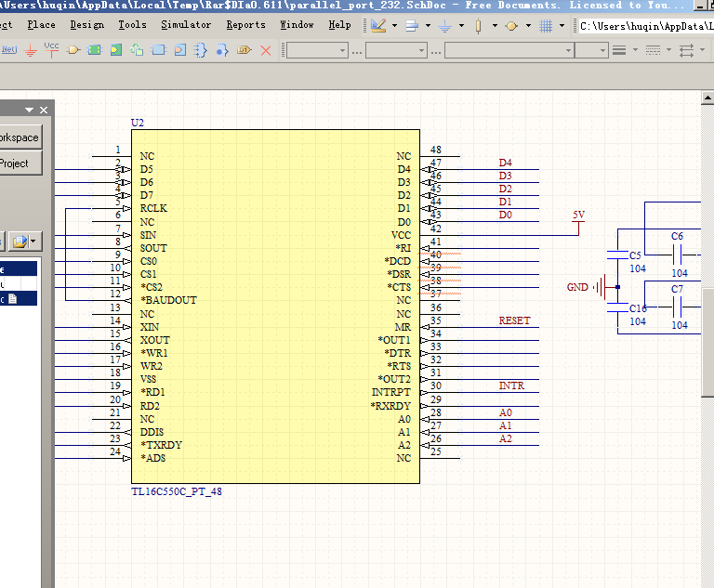Click the Utility drawing tools pencil icon
Screen dimensions: 714x588
378,25
